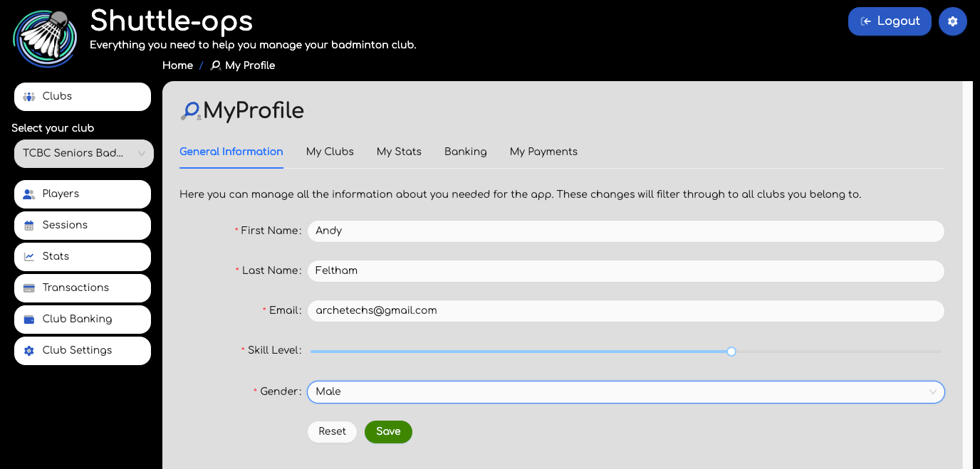Click the Clubs people icon
Viewport: 980px width, 469px height.
pyautogui.click(x=29, y=97)
